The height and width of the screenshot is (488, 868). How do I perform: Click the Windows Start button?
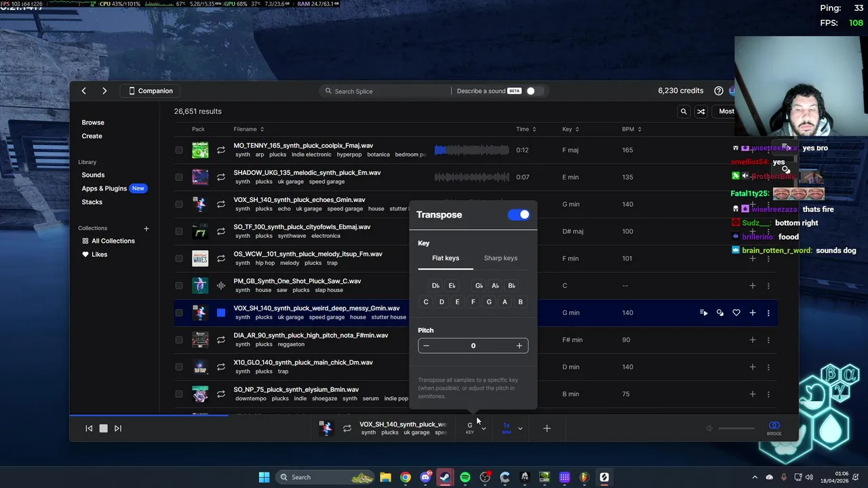(264, 477)
